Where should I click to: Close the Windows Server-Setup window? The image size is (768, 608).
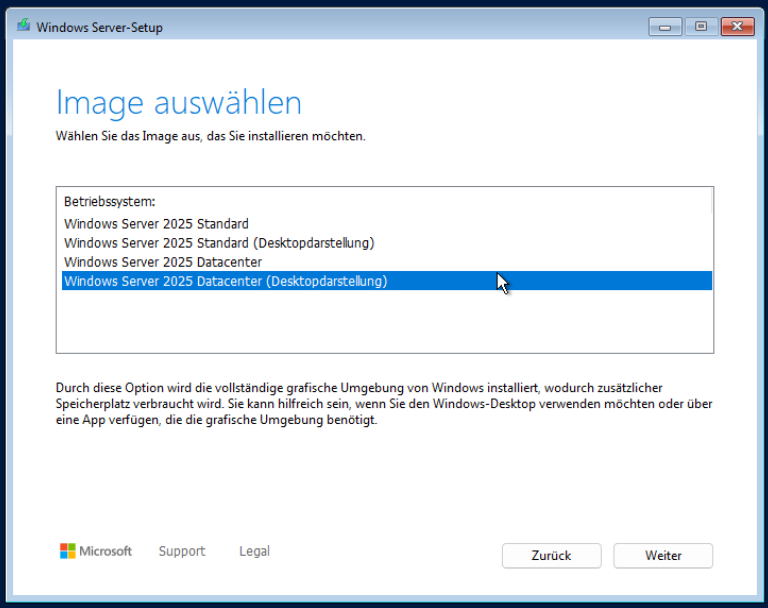click(x=737, y=26)
